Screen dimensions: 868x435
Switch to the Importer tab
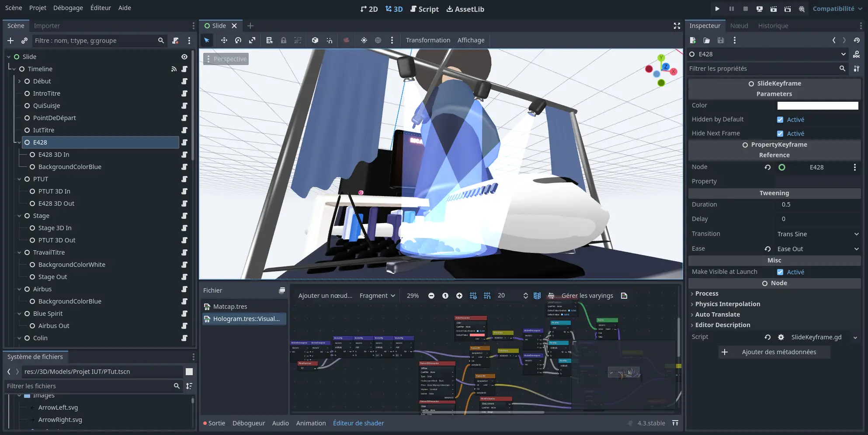pyautogui.click(x=47, y=26)
